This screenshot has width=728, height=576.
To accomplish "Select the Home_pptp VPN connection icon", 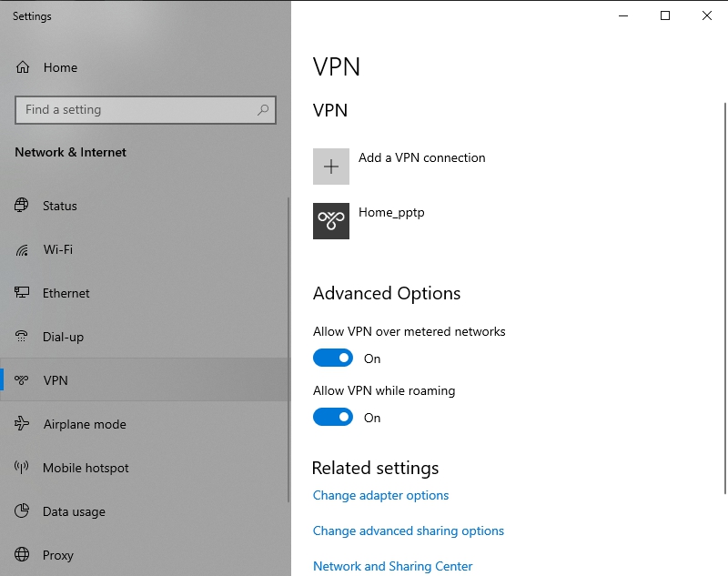I will click(331, 221).
